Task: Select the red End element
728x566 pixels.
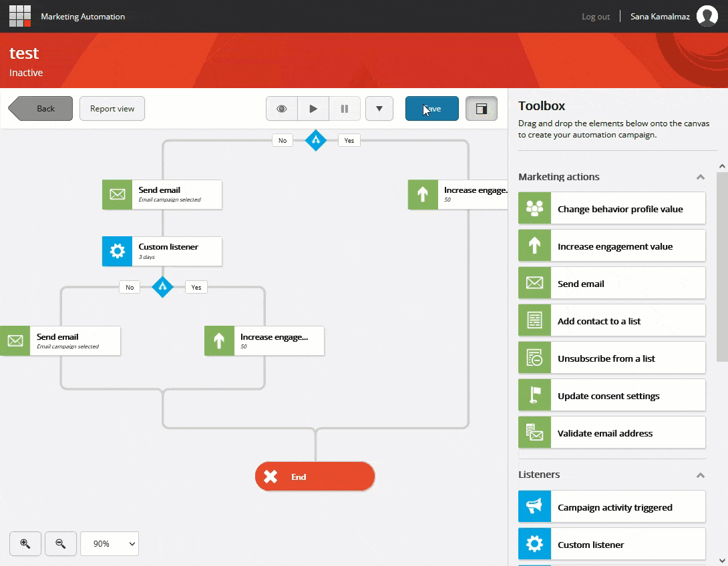Action: [x=315, y=477]
